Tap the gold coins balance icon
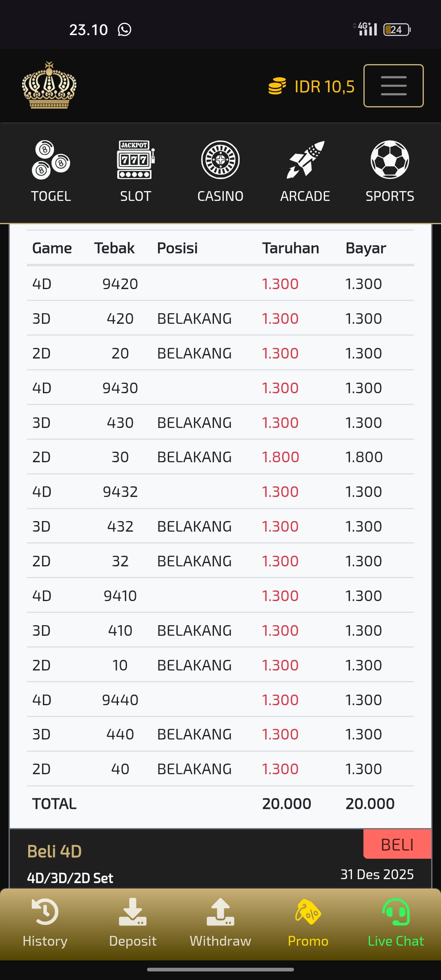 277,86
